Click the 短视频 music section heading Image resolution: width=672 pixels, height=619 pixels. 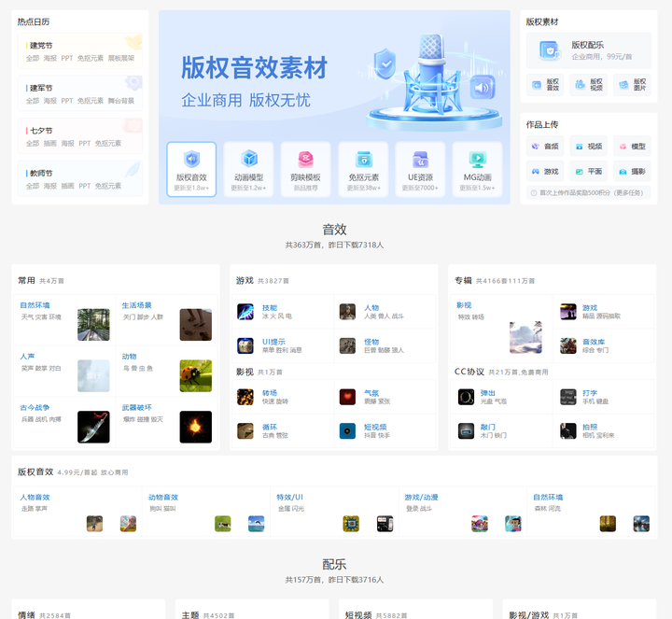(x=358, y=615)
